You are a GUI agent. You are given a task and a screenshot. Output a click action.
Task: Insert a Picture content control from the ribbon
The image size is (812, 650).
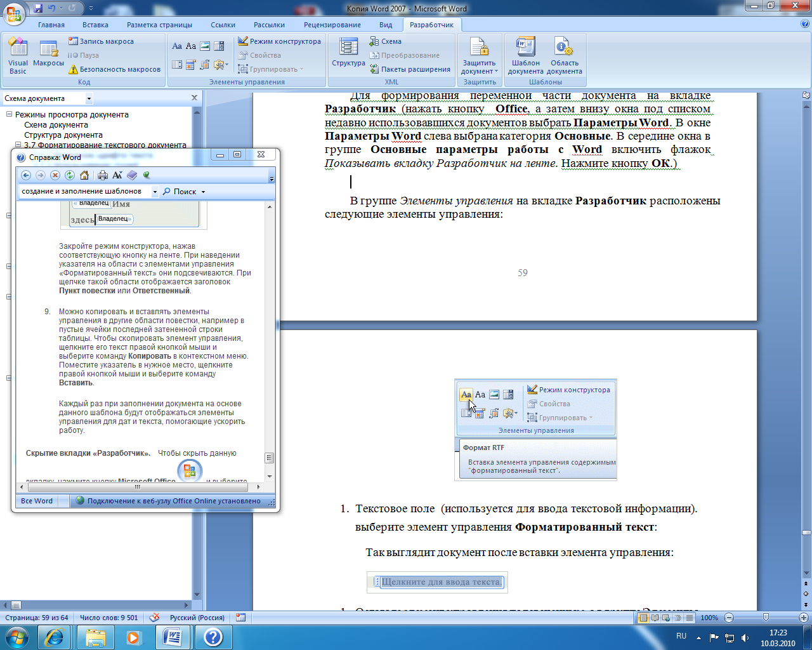pos(205,46)
